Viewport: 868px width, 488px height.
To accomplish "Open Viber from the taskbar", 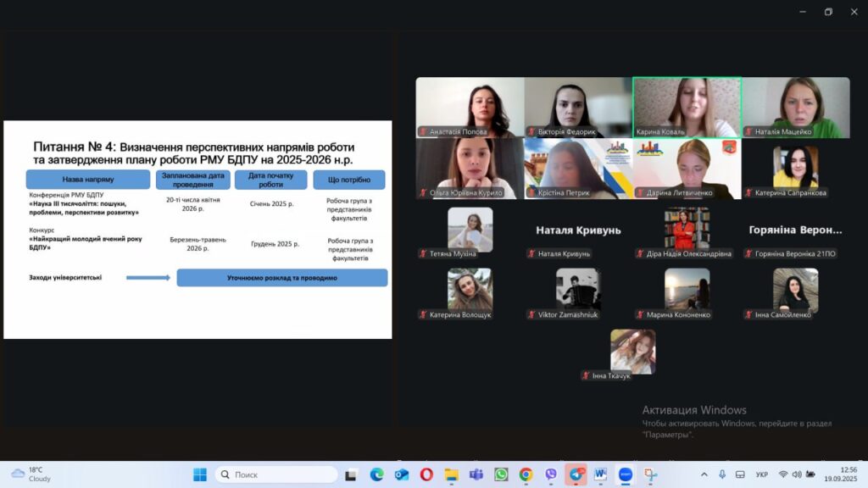I will [x=551, y=474].
